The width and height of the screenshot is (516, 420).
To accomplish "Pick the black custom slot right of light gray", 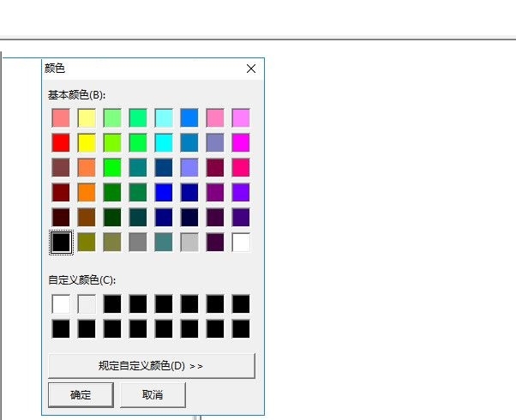I will 112,303.
